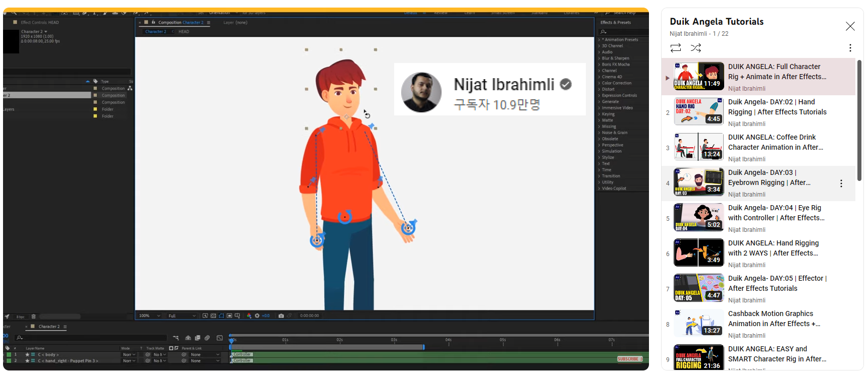Screen dimensions: 868x373
Task: Switch to the Layer (none) tab
Action: [235, 23]
